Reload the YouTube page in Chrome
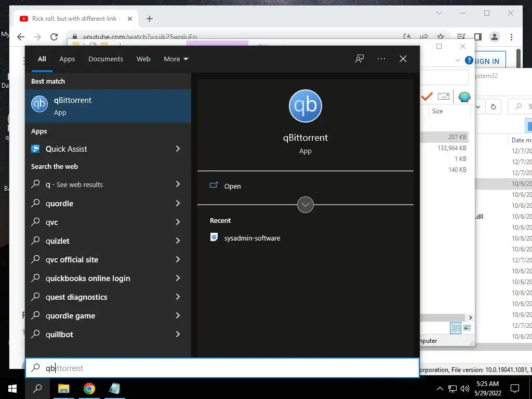This screenshot has width=532, height=399. [54, 37]
